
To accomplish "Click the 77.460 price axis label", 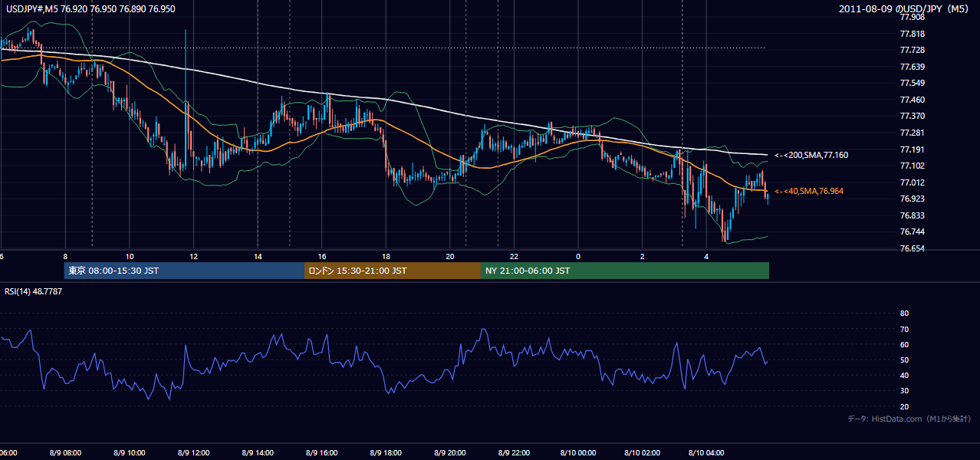I will coord(913,100).
